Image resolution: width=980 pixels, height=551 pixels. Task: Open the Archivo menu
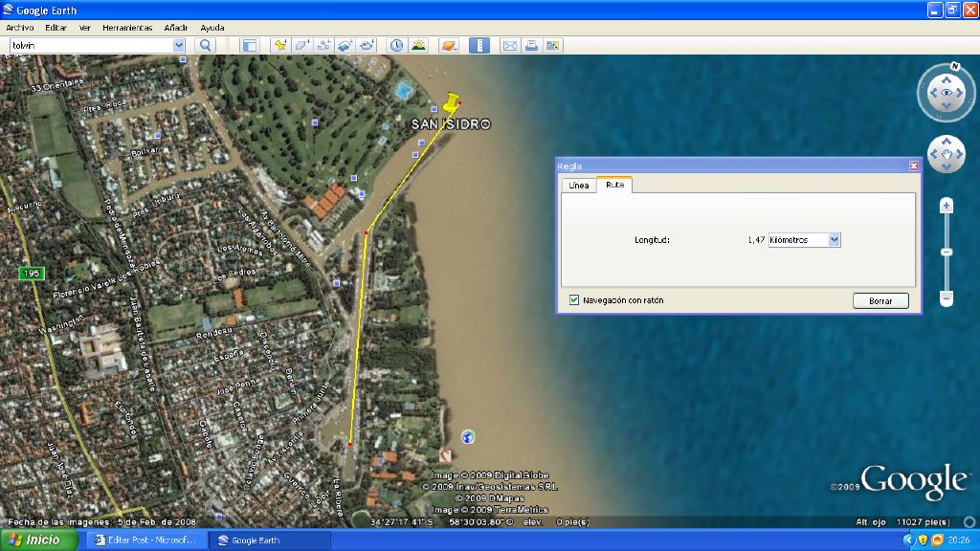point(20,28)
